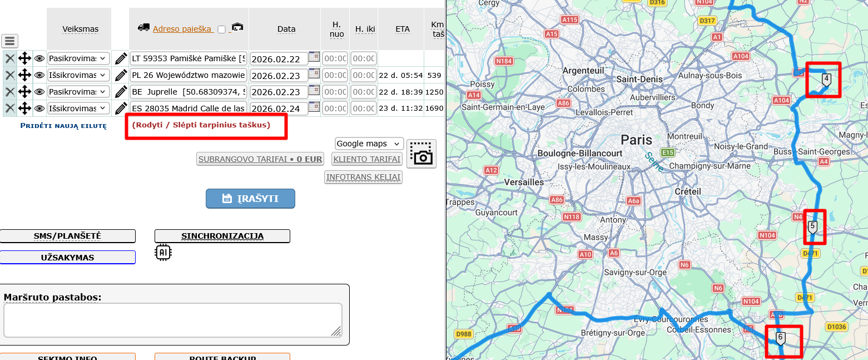Viewport: 868px width, 360px height.
Task: Click the truck icon in address header
Action: 143,27
